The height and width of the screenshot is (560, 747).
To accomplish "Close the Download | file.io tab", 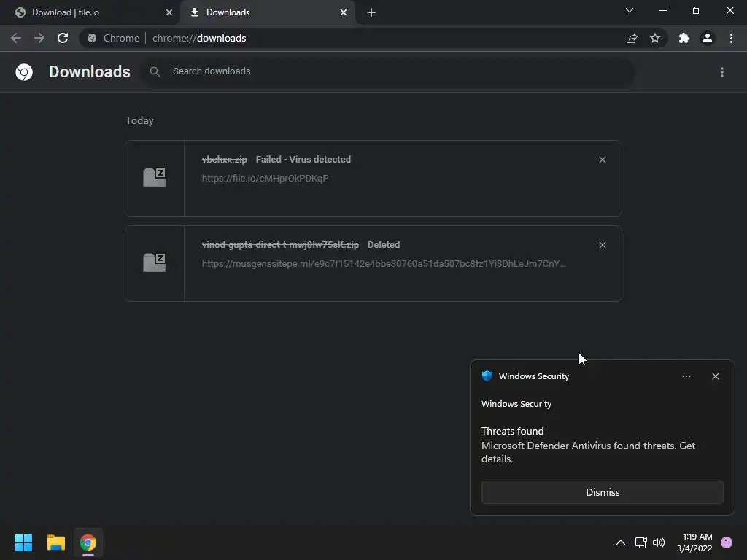I will tap(169, 12).
